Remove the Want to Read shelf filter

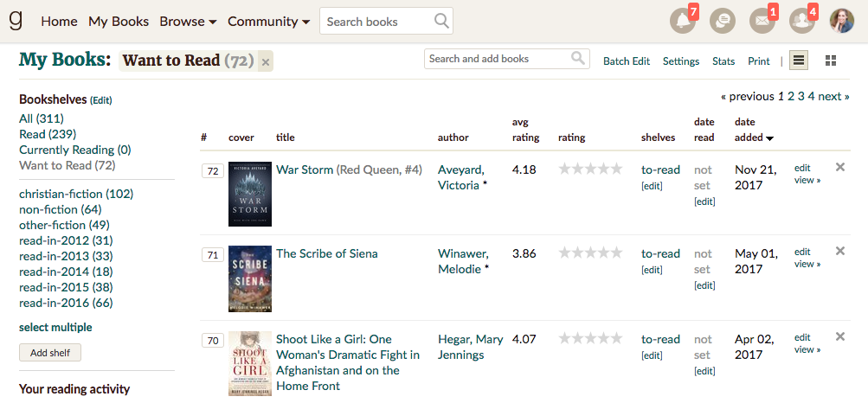(x=266, y=62)
